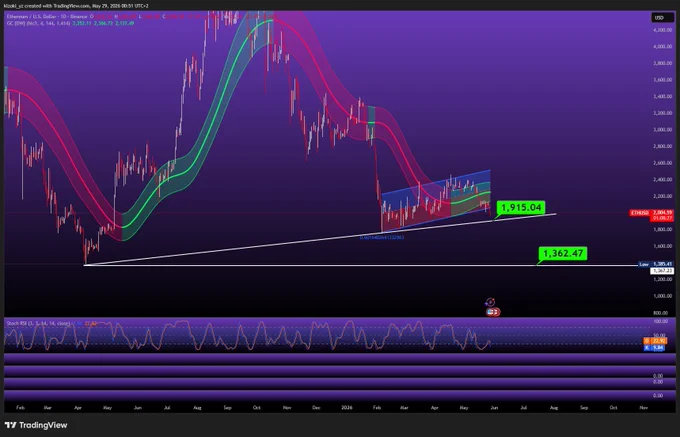Screen dimensions: 680x437
Task: Click the blue Stoch RSI K value 9.84
Action: click(x=653, y=347)
